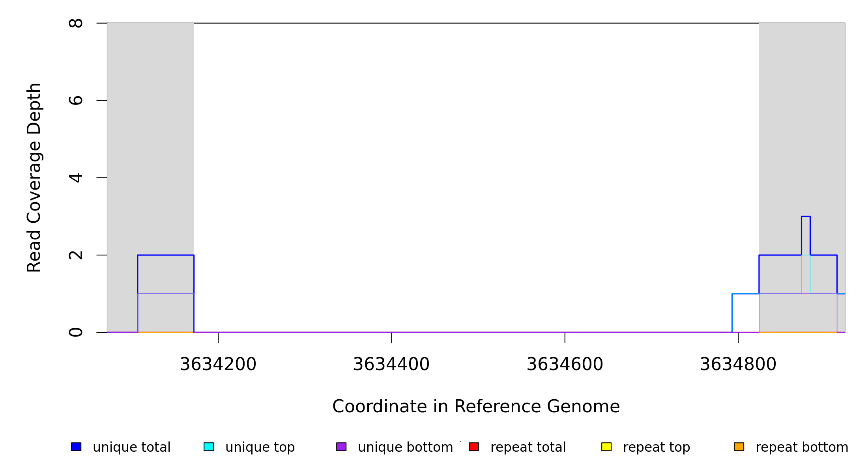Click the 3634200 x-axis tick label
The image size is (868, 473).
pyautogui.click(x=218, y=364)
